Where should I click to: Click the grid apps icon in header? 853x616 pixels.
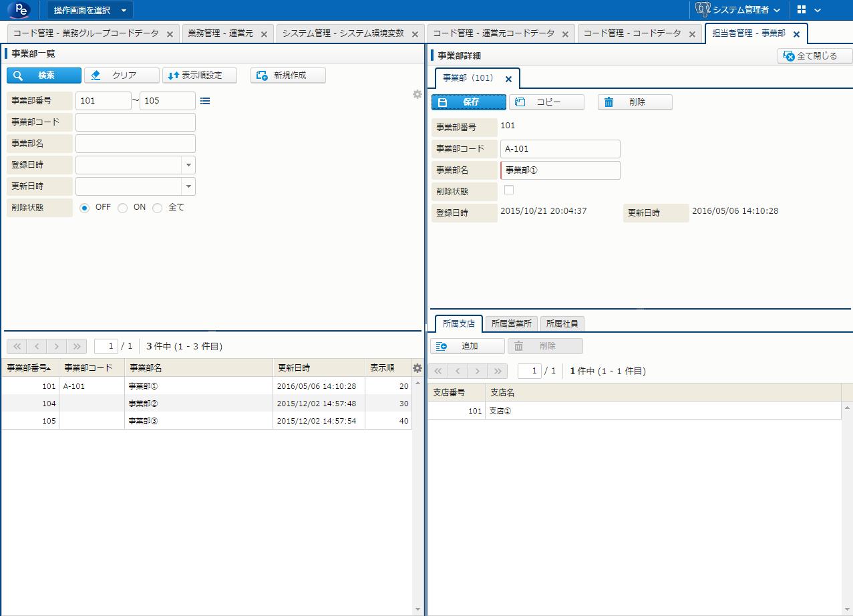(x=802, y=10)
